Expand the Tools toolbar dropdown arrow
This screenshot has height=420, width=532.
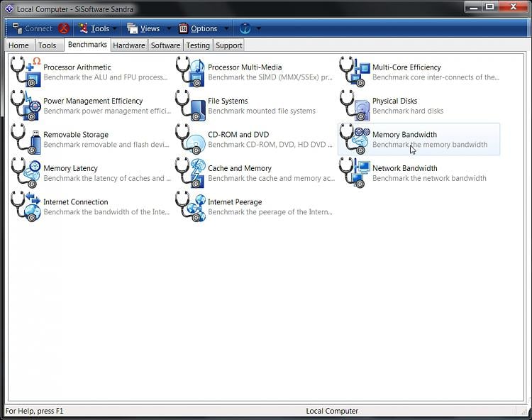point(115,29)
